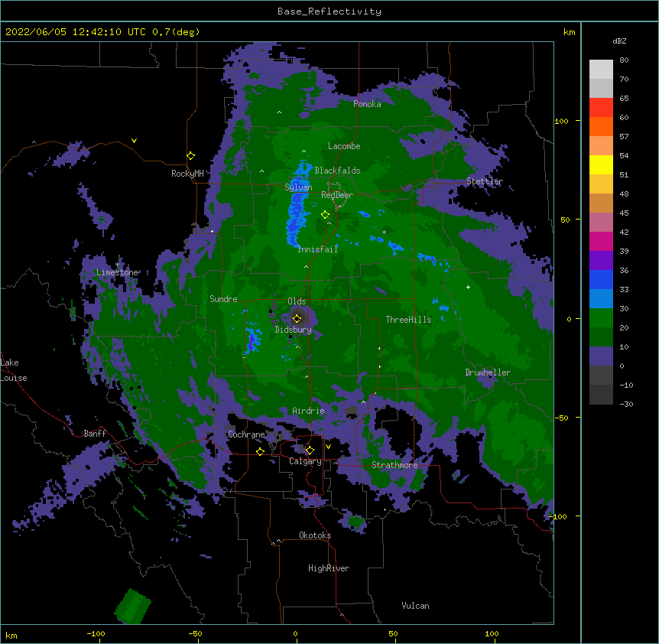Click the RedDeer city label

tap(337, 195)
